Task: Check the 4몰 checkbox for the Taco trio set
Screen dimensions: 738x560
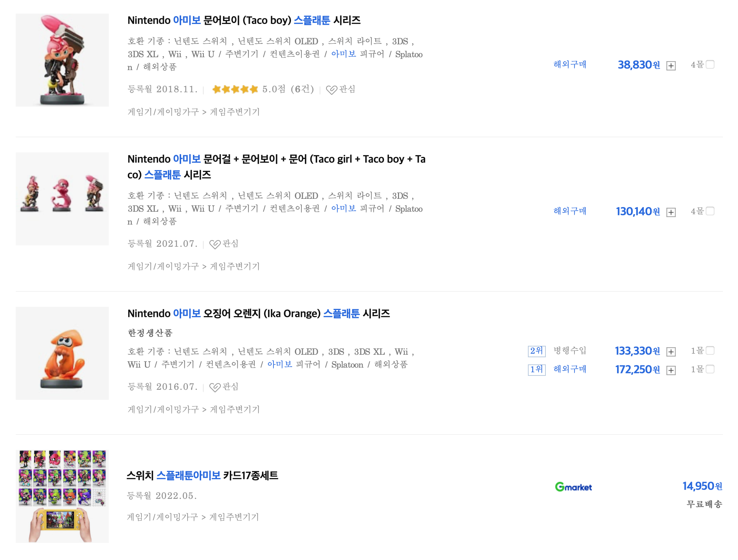Action: (x=710, y=211)
